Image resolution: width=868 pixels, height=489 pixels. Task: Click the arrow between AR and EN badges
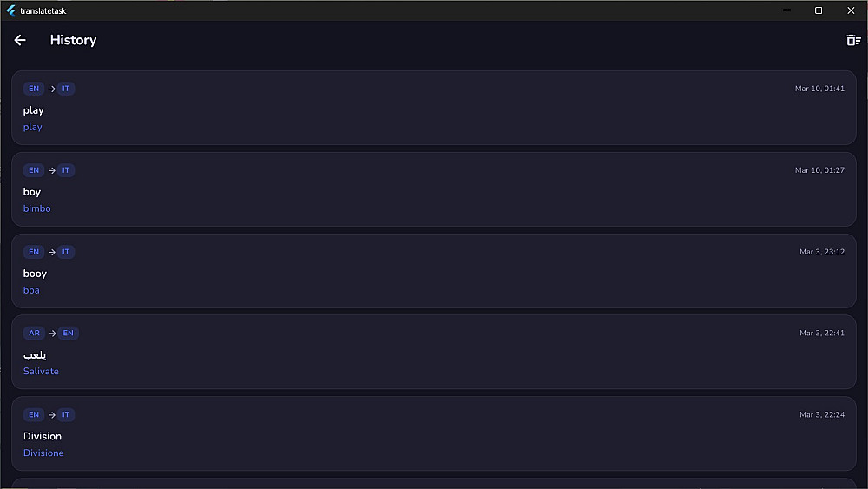point(52,334)
